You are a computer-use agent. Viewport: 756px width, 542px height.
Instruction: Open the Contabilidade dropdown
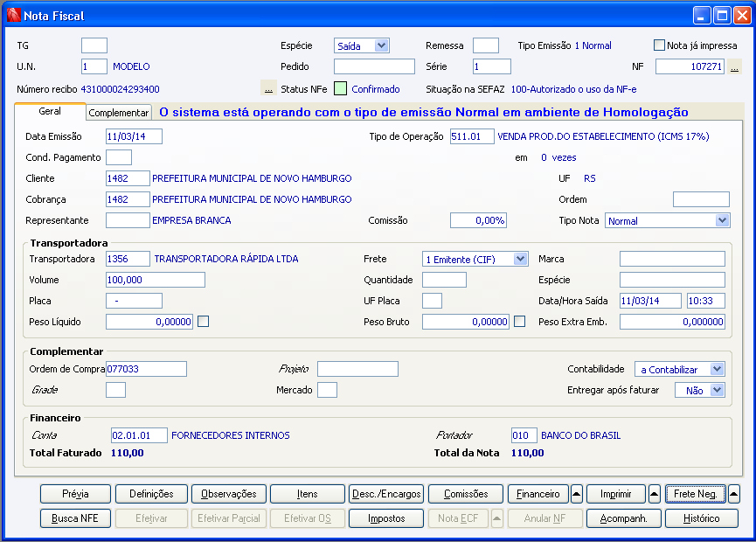coord(717,370)
